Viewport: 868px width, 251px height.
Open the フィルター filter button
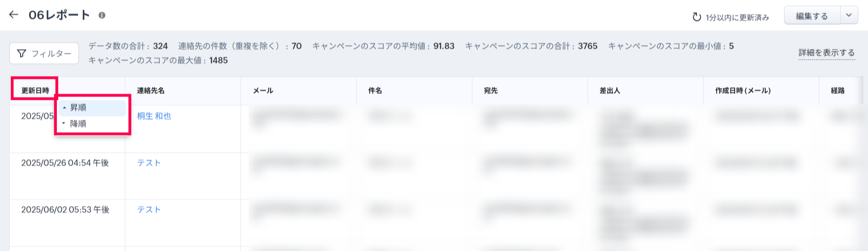44,53
